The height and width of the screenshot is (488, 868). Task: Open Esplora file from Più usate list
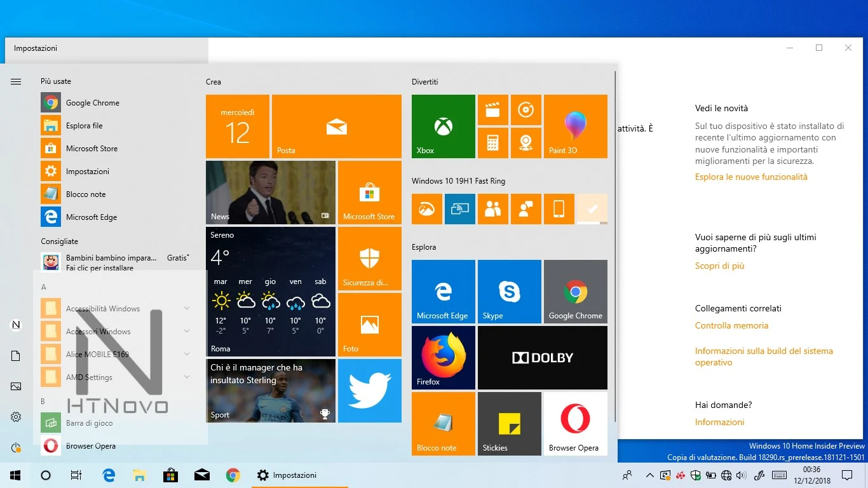pyautogui.click(x=116, y=126)
